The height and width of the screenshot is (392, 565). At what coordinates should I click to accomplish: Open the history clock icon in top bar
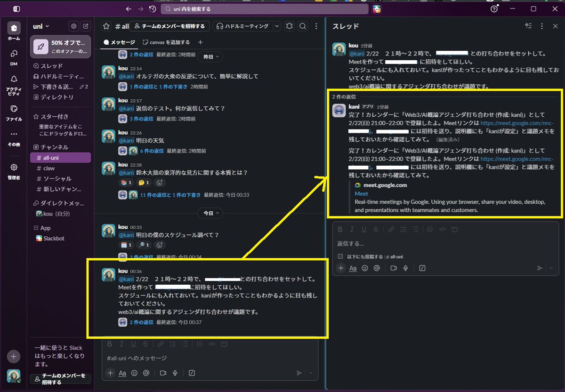(152, 9)
